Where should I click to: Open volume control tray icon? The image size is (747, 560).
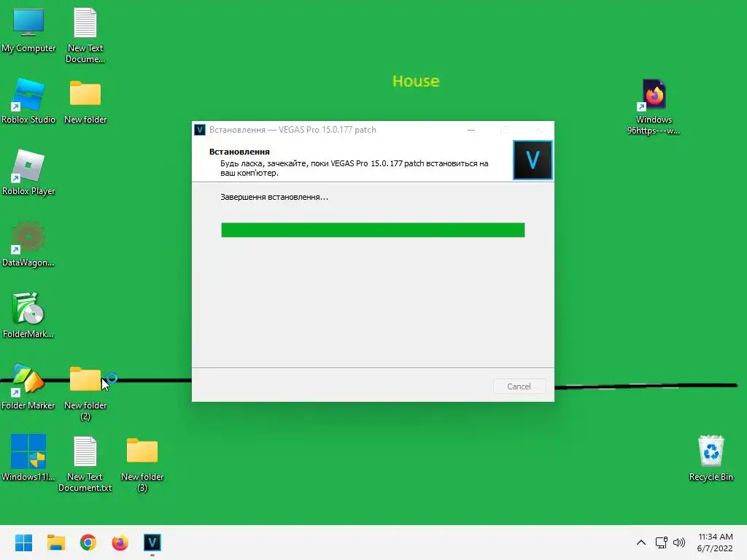point(679,542)
